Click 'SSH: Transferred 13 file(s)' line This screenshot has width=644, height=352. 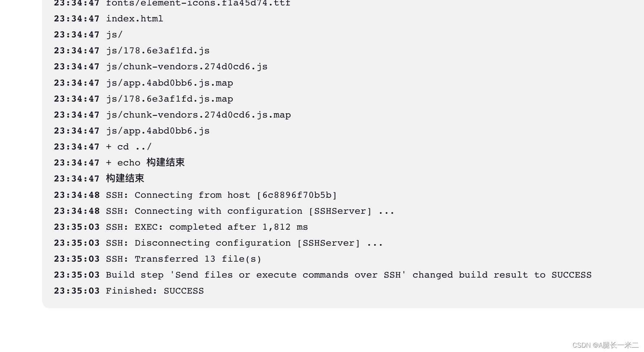[157, 259]
